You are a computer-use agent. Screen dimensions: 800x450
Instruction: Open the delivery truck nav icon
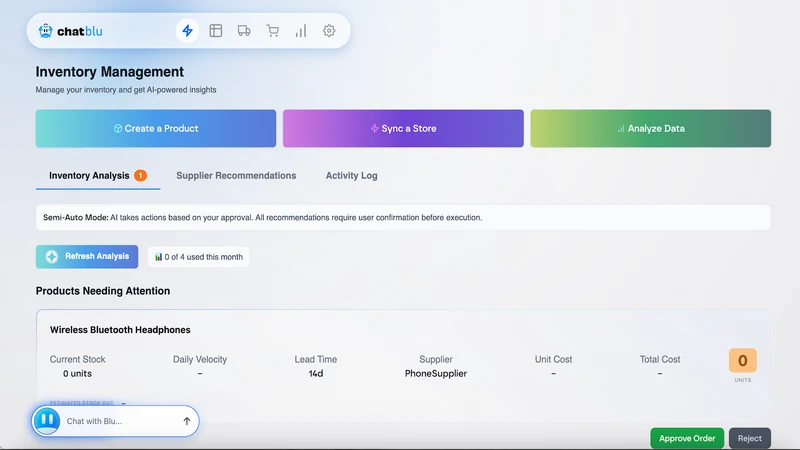(244, 31)
